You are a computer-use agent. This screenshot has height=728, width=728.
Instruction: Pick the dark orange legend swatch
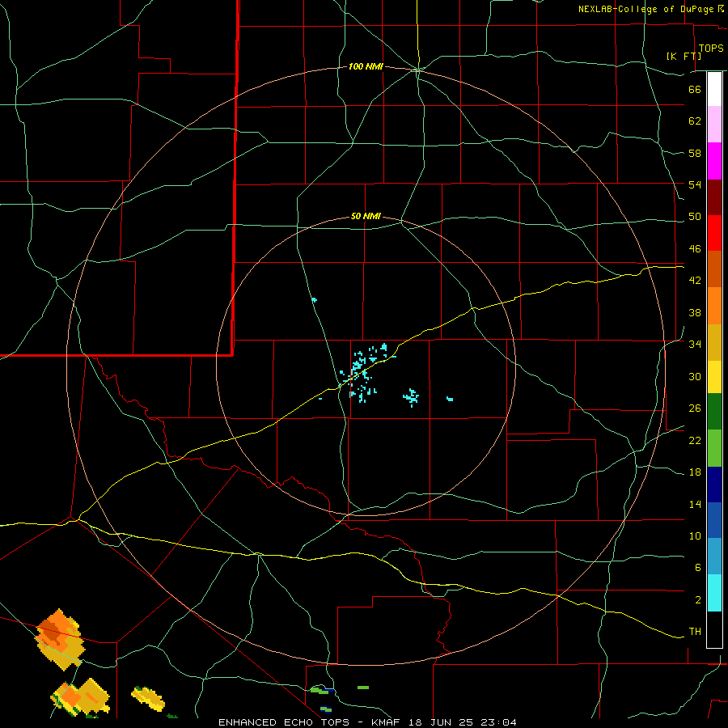point(714,269)
